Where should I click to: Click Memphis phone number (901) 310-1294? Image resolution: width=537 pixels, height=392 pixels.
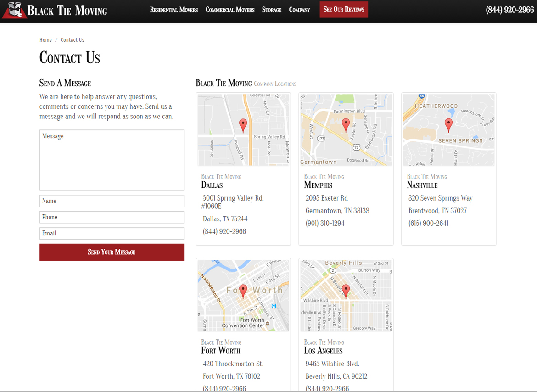click(x=325, y=223)
